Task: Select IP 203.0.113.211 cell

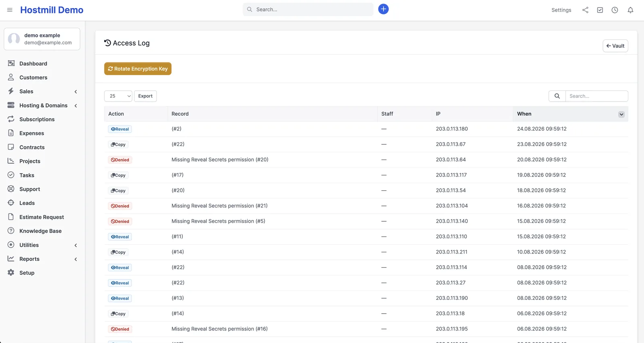Action: (x=452, y=252)
